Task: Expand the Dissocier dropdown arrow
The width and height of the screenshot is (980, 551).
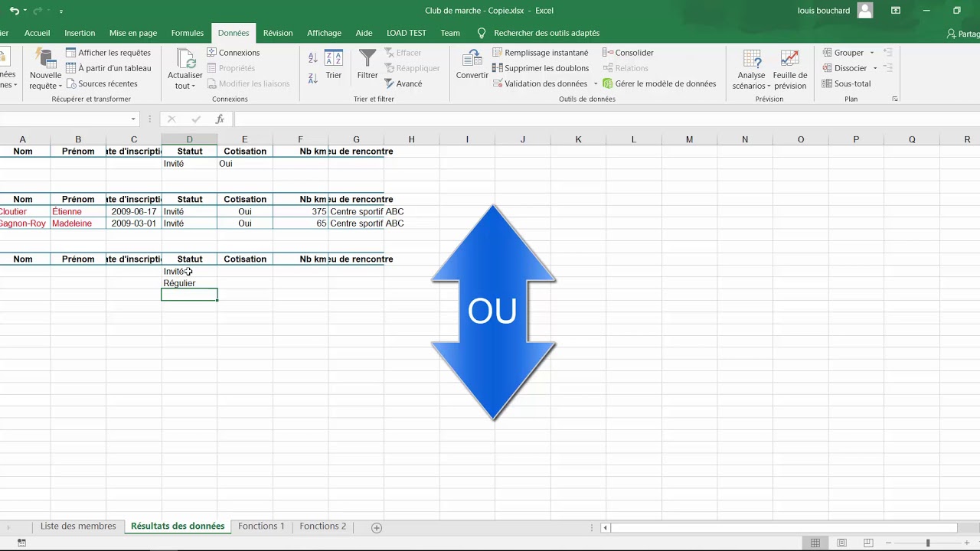Action: coord(875,68)
